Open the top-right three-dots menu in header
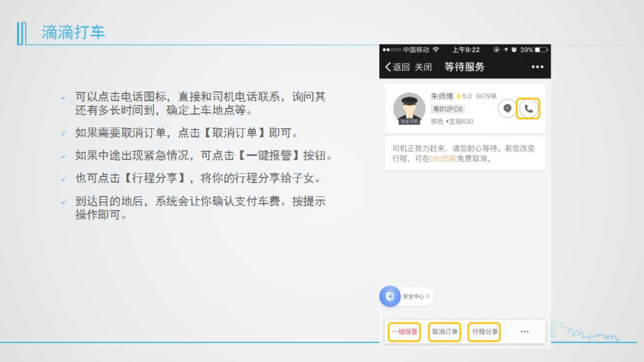644x362 pixels. [537, 67]
